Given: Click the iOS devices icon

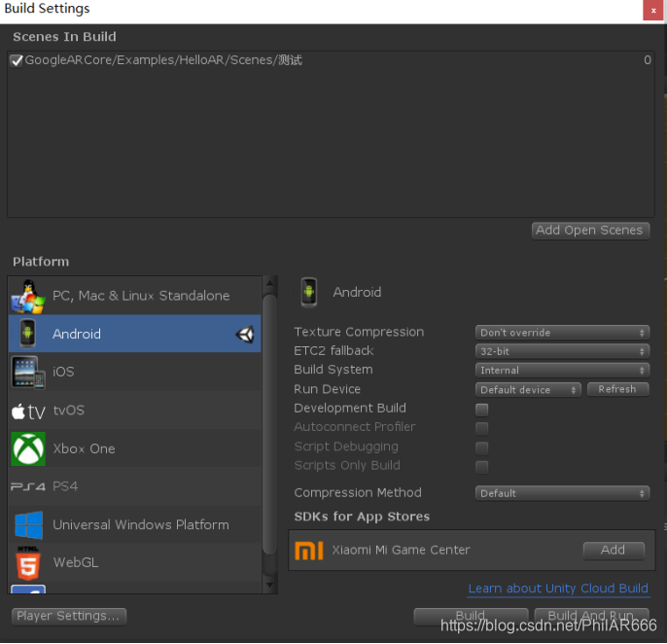Looking at the screenshot, I should tap(27, 372).
